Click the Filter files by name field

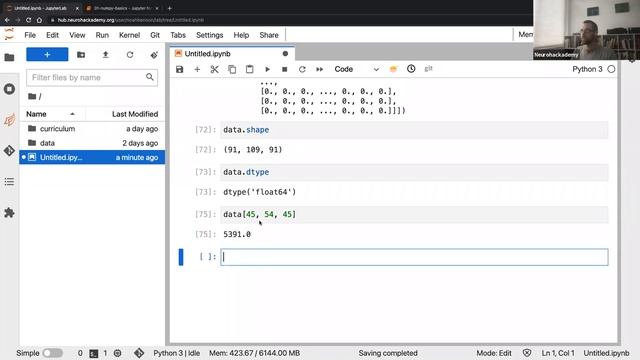(x=92, y=78)
